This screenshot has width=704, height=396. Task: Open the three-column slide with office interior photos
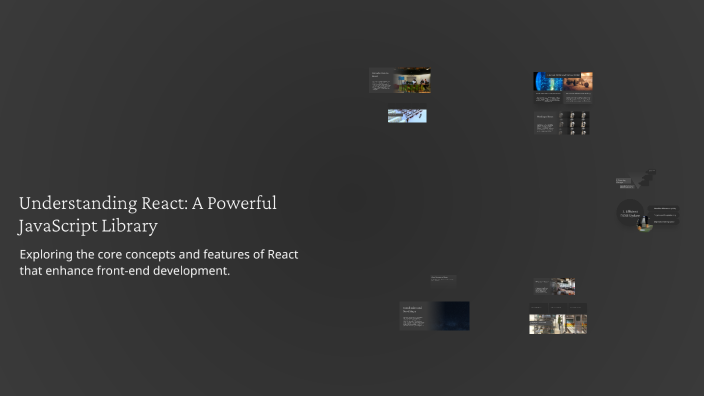click(x=558, y=319)
